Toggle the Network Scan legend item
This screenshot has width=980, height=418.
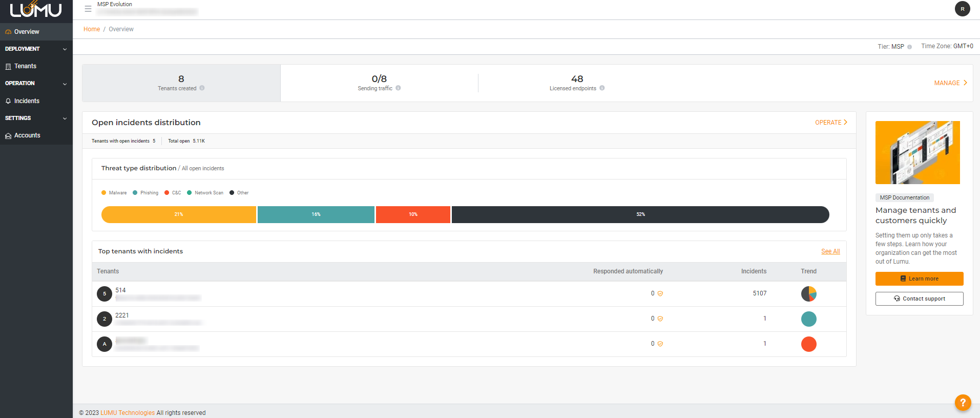pyautogui.click(x=205, y=193)
